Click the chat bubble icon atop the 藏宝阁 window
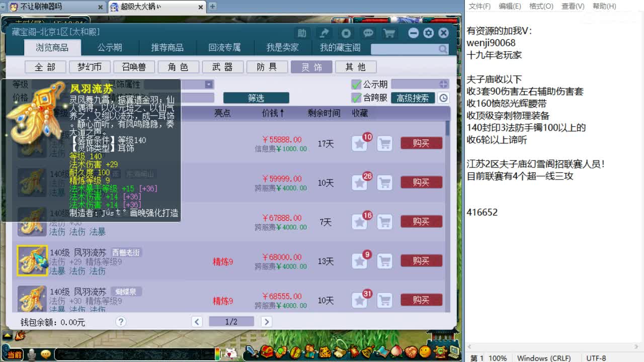 369,33
